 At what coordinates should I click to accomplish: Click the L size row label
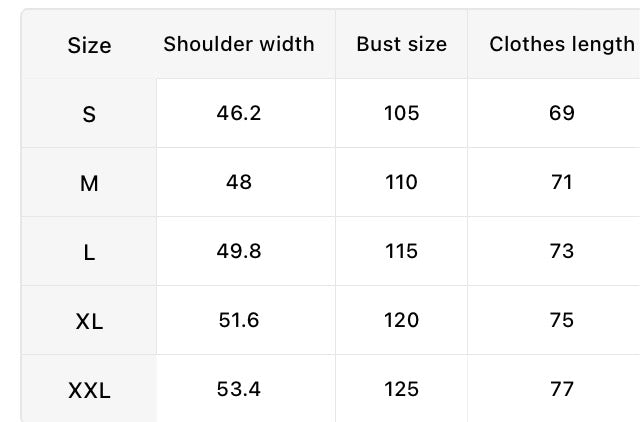coord(89,252)
